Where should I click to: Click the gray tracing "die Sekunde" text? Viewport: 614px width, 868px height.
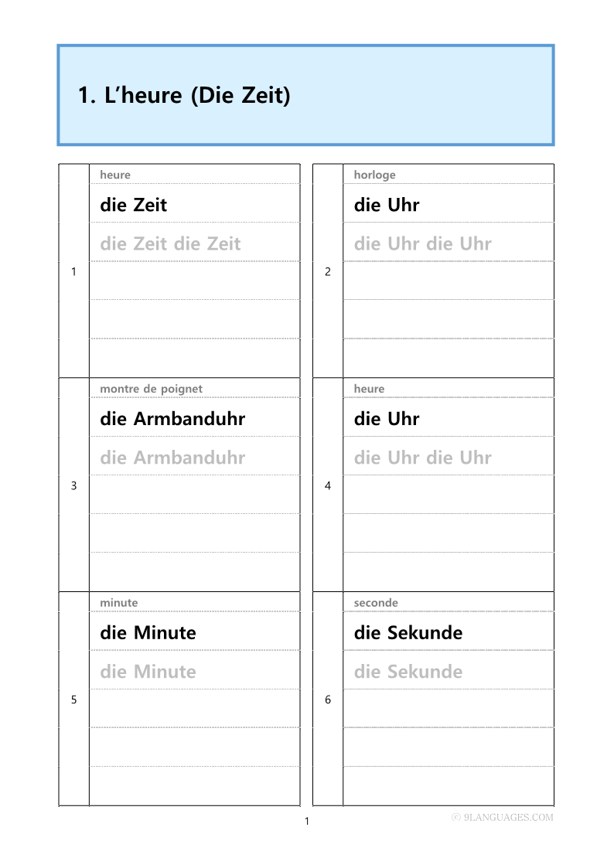coord(408,672)
